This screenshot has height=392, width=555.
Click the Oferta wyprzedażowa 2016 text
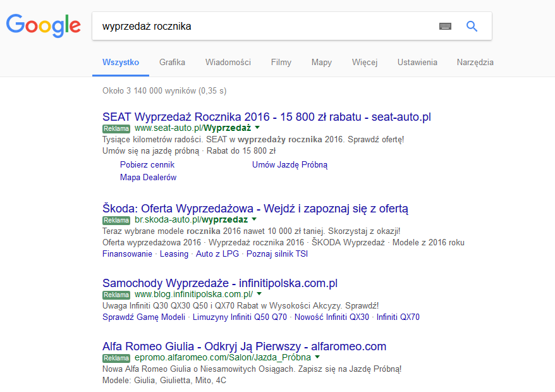click(x=152, y=243)
